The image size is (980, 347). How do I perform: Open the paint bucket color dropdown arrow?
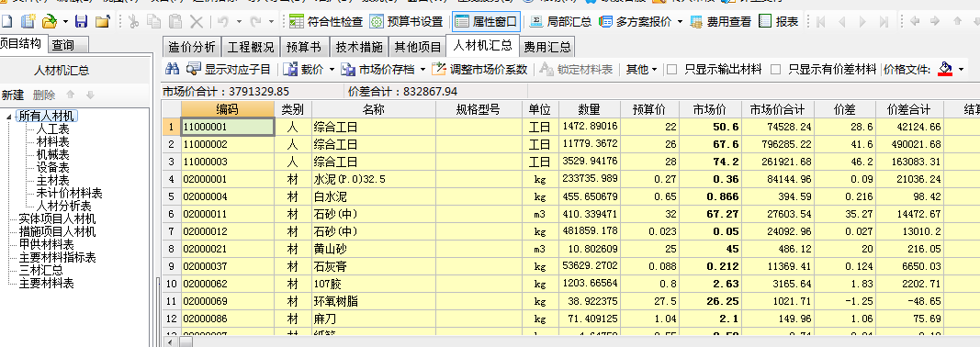click(x=961, y=70)
